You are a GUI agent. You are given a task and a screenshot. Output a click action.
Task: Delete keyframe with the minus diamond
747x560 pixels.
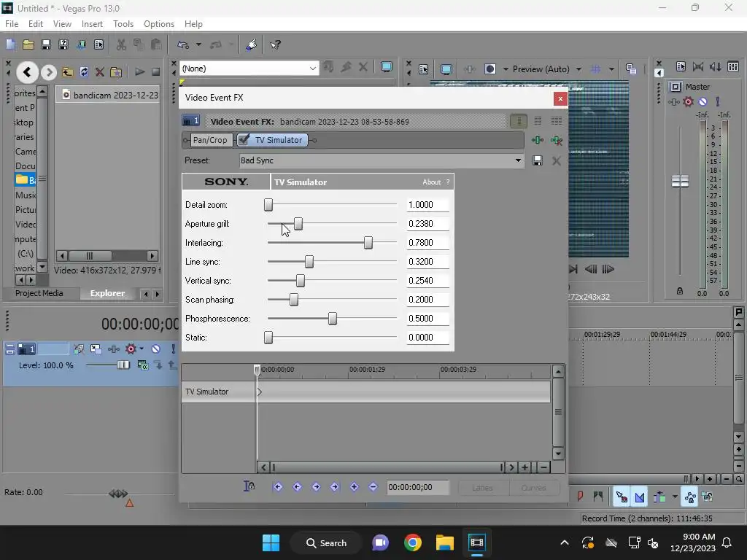(x=373, y=486)
